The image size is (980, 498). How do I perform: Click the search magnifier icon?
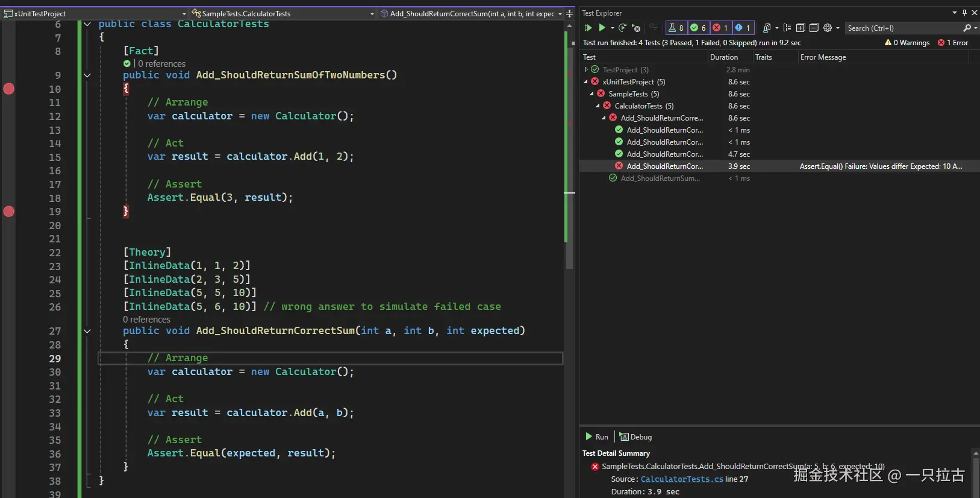tap(967, 28)
